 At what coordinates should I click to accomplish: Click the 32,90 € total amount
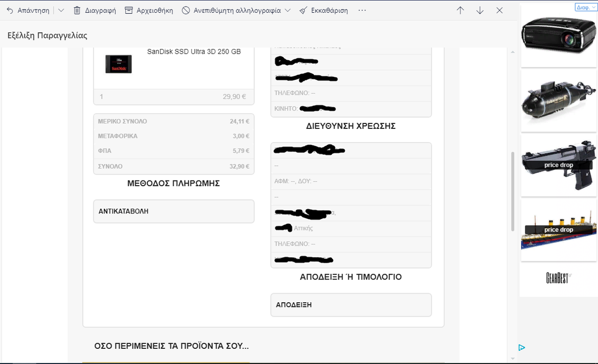[240, 166]
